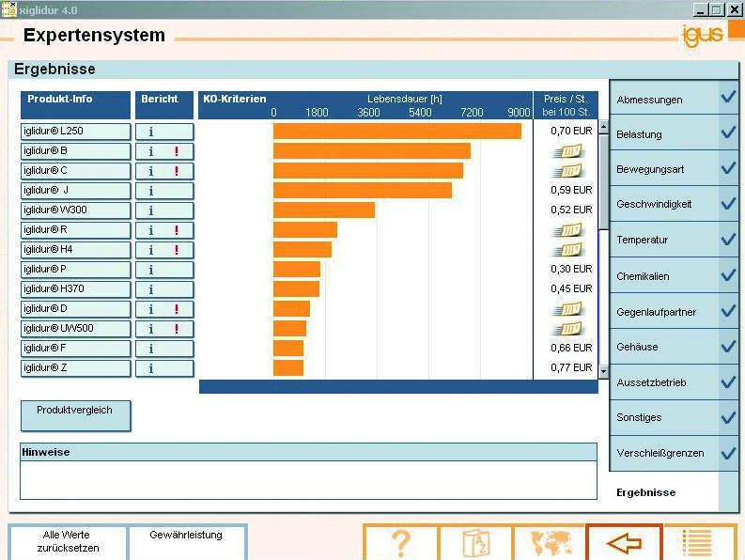Viewport: 745px width, 560px height.
Task: Click the results list scrollbar thumb
Action: tap(603, 182)
